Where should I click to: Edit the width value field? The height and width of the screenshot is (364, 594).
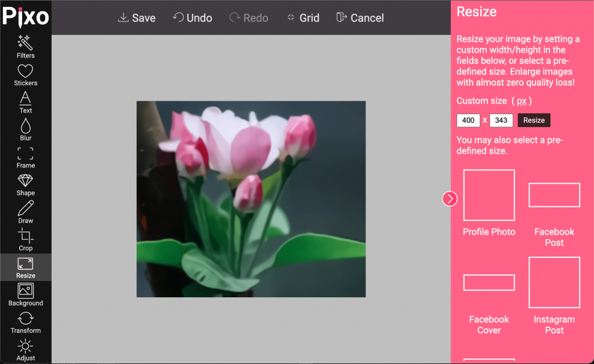pos(468,121)
